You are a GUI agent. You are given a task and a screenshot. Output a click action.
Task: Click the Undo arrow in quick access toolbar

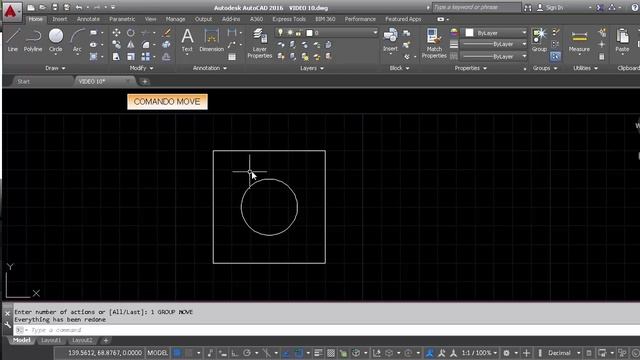click(79, 7)
